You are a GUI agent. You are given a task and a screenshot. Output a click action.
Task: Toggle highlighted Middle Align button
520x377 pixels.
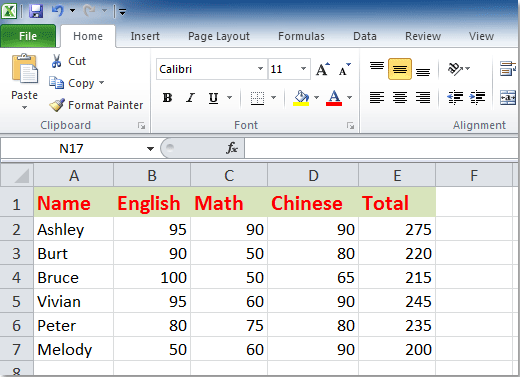(400, 69)
